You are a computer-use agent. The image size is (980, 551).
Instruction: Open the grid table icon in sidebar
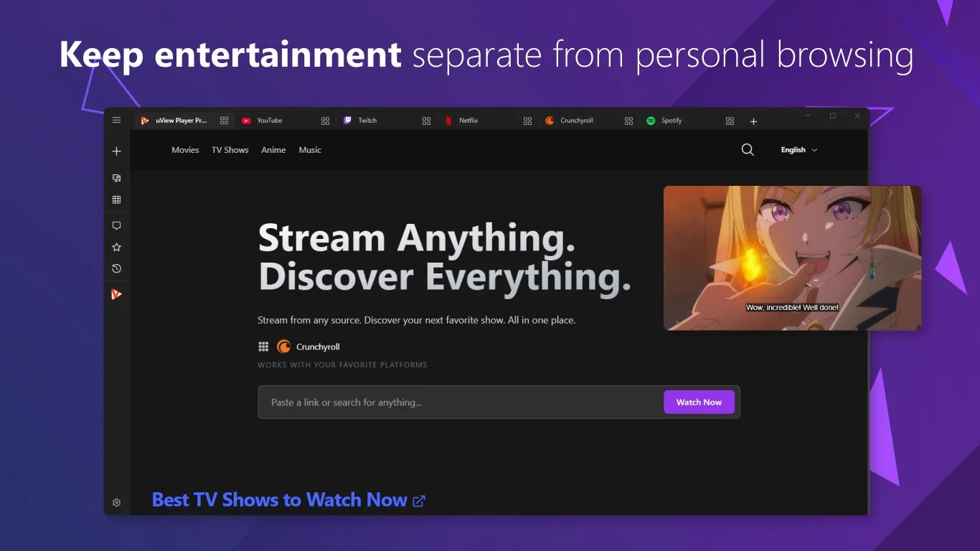(x=117, y=200)
